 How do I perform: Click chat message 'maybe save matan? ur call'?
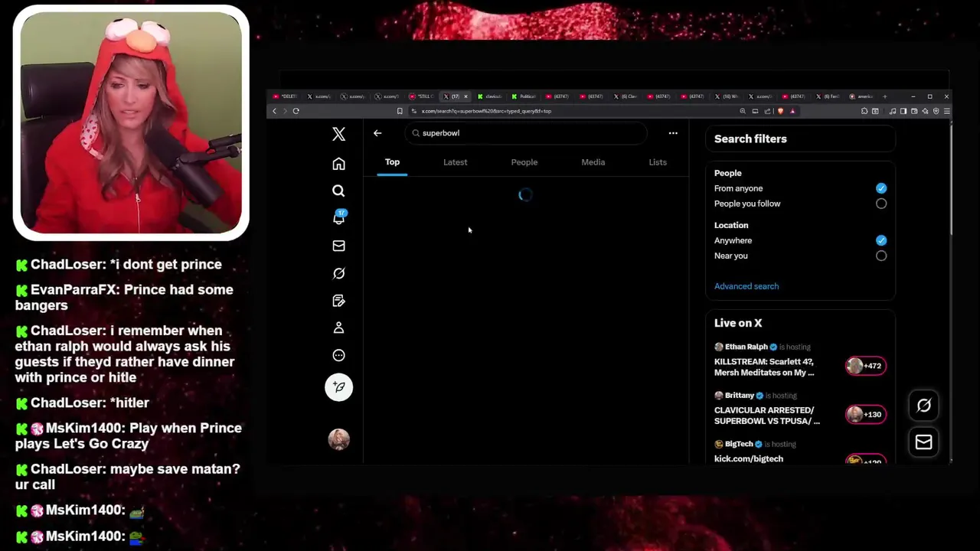[127, 477]
